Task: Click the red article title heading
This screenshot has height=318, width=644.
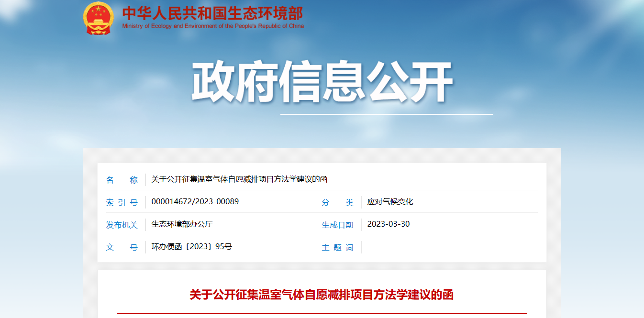Action: click(322, 295)
